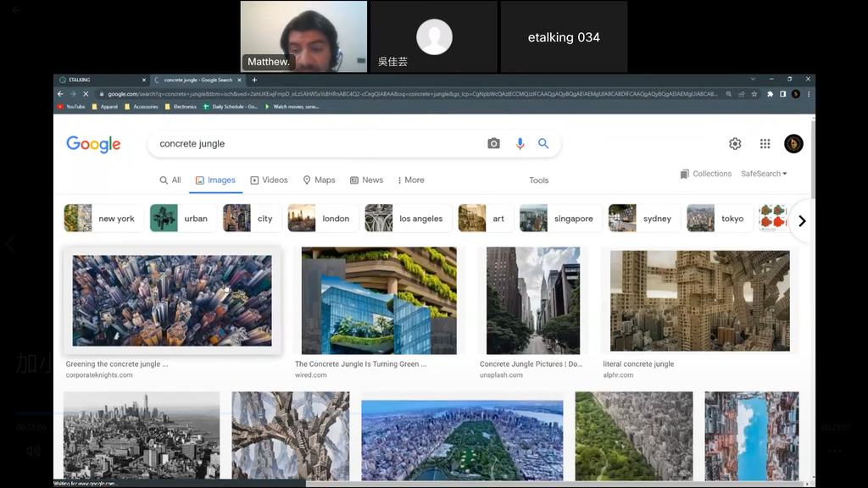The image size is (868, 488).
Task: Select the los angeles suggestion chip
Action: click(409, 219)
